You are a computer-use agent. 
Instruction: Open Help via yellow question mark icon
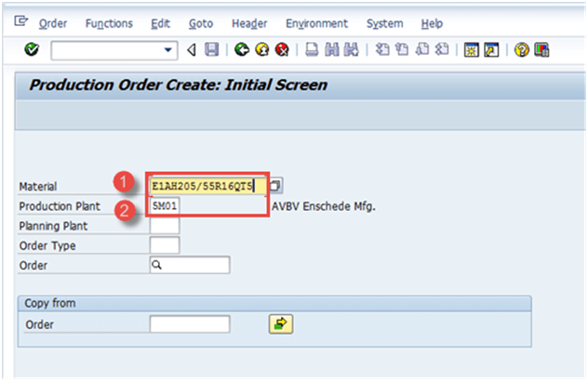pyautogui.click(x=523, y=50)
